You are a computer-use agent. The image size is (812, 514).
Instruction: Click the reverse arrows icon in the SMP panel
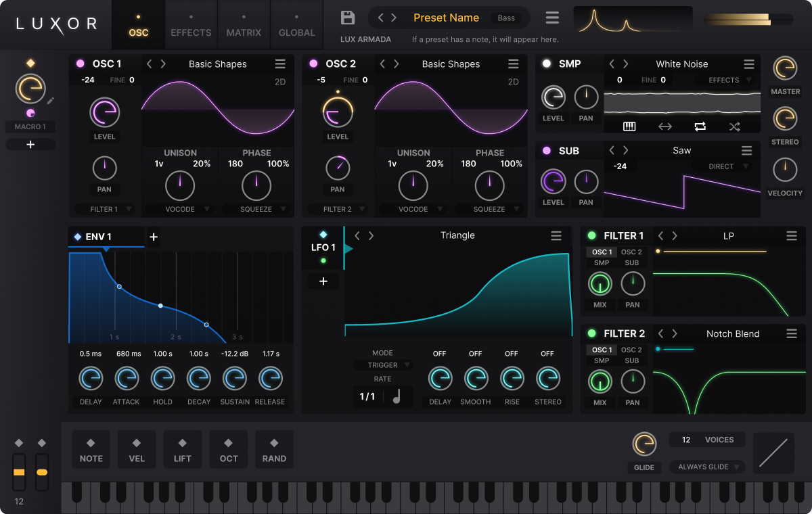(x=664, y=126)
